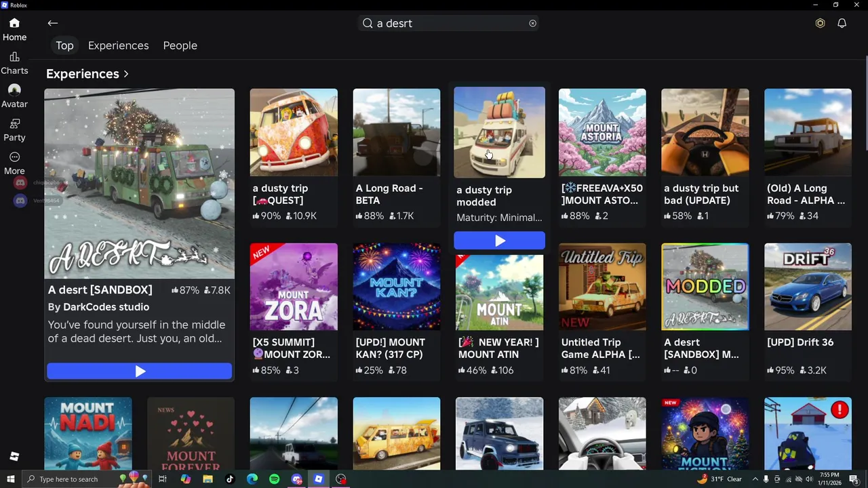Play A desrt [SANDBOX]
This screenshot has width=868, height=488.
point(140,371)
